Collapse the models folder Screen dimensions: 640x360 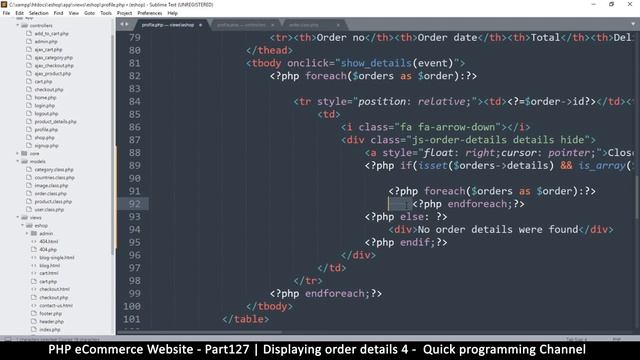[18, 161]
